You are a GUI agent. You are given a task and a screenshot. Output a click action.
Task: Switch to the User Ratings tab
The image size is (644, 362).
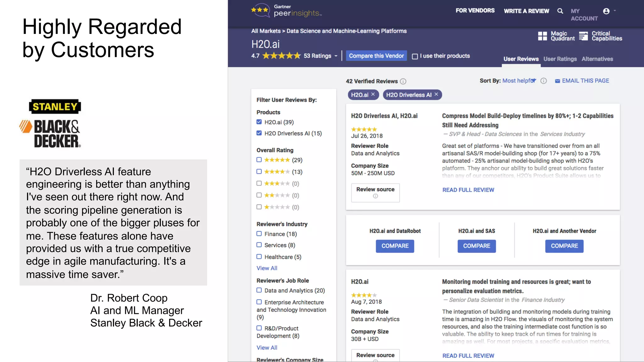pyautogui.click(x=560, y=59)
